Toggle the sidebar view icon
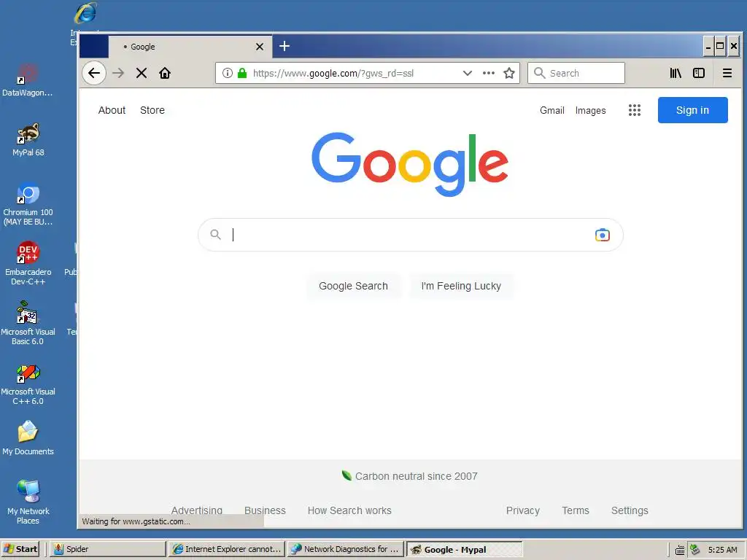The image size is (747, 560). click(698, 73)
